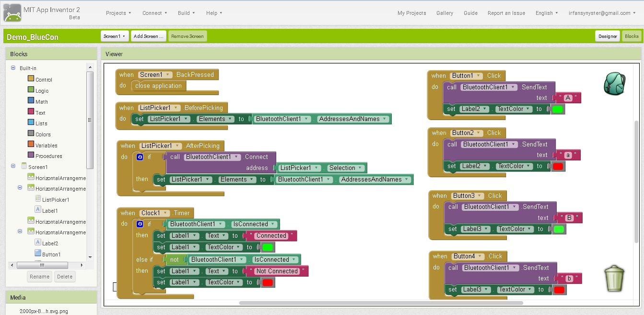Click the close application block
The image size is (644, 315).
(x=158, y=86)
